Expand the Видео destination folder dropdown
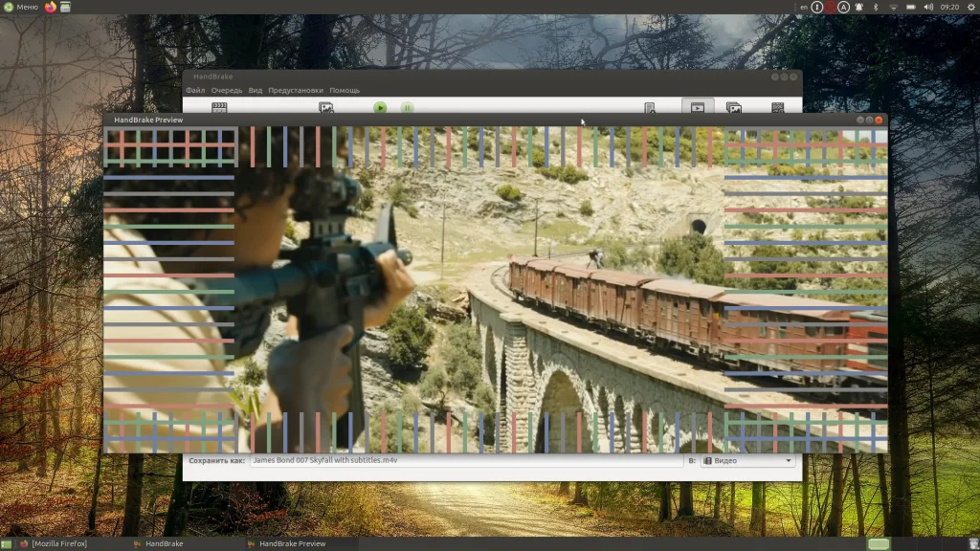This screenshot has width=980, height=551. (x=748, y=460)
